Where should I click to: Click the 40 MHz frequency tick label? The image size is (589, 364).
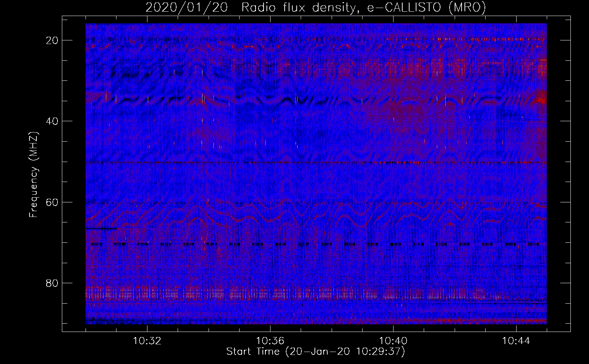click(52, 121)
